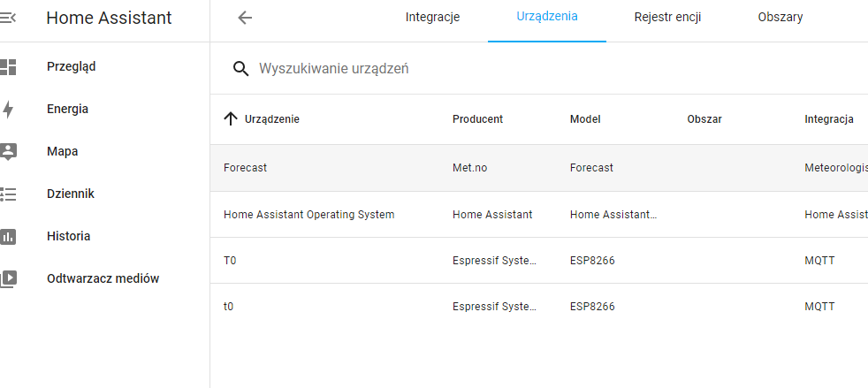Click the Odtwarzacz mediów play icon

(x=8, y=279)
